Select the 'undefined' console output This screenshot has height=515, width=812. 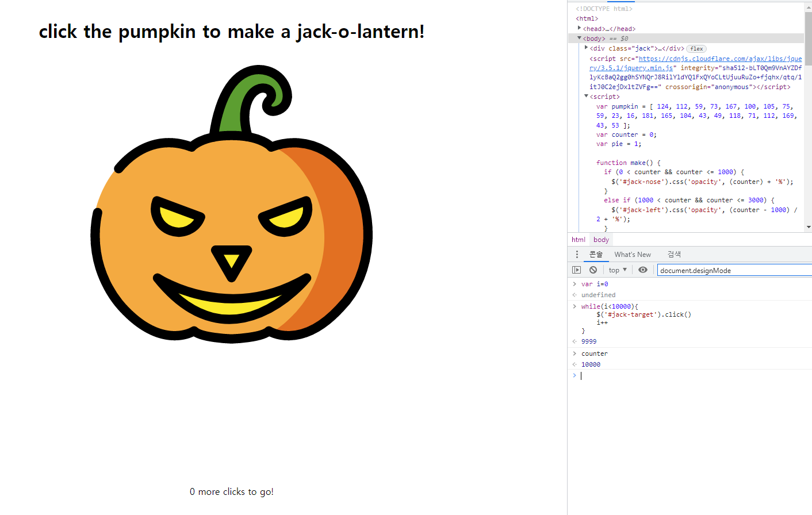point(598,295)
